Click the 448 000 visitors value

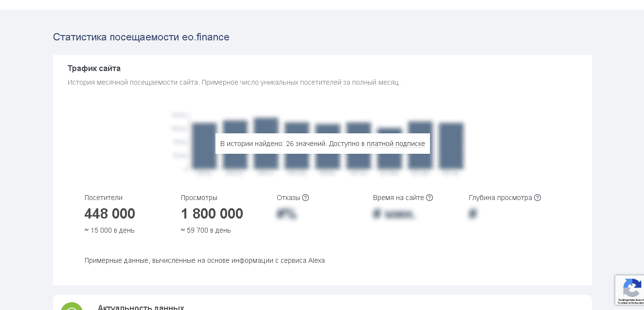click(110, 214)
